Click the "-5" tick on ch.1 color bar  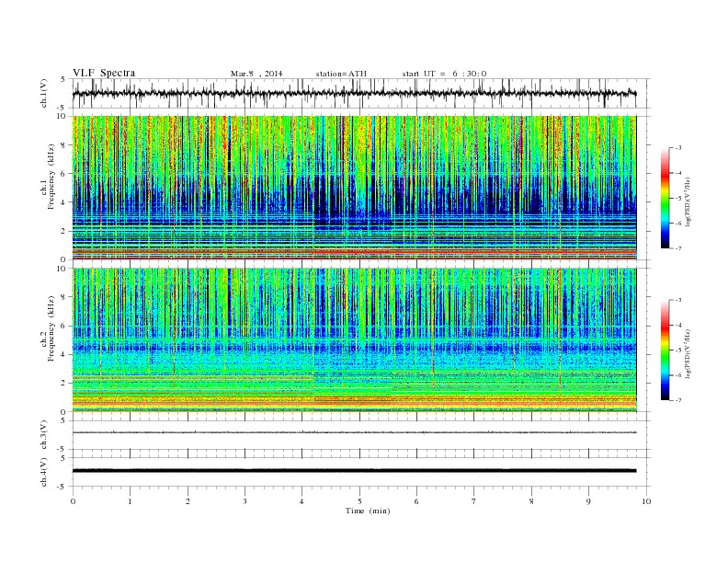pyautogui.click(x=677, y=199)
